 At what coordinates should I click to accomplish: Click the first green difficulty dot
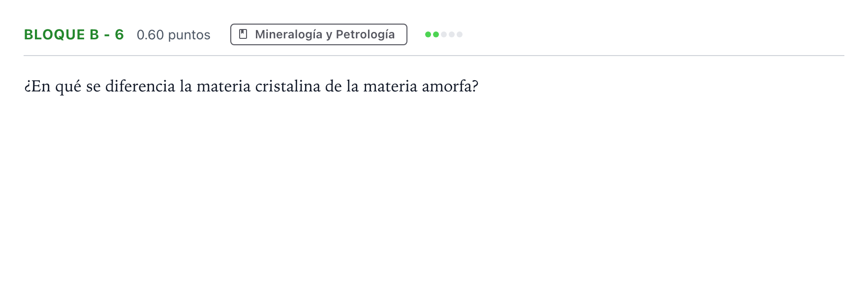coord(428,34)
